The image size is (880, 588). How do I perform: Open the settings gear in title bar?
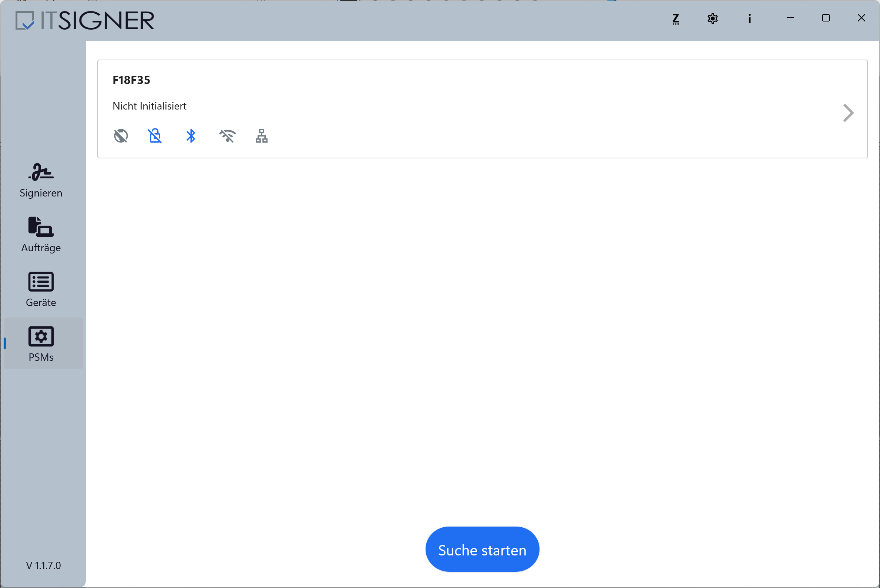coord(712,19)
